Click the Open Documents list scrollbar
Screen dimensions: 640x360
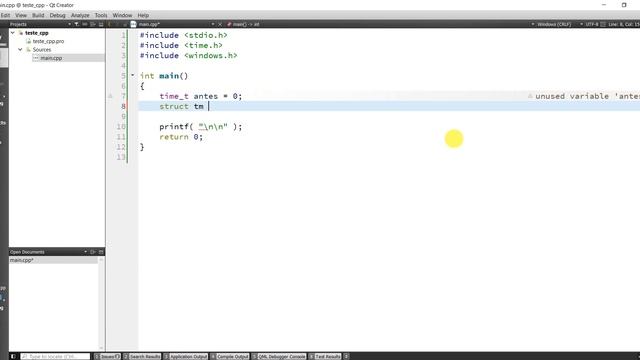101,303
